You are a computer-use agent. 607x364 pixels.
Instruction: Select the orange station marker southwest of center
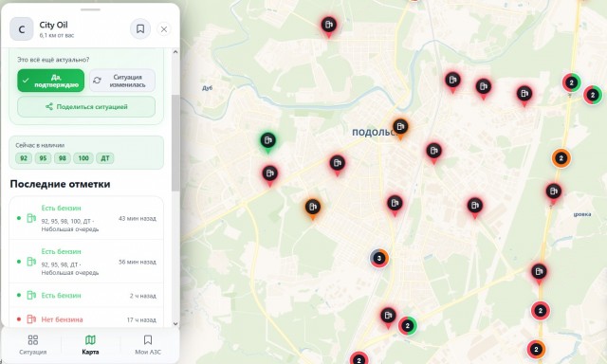[312, 209]
